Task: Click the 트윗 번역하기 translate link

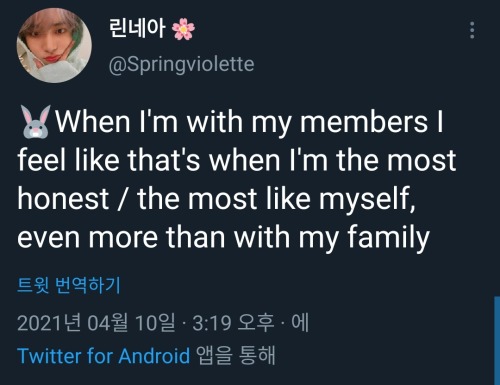Action: tap(69, 285)
